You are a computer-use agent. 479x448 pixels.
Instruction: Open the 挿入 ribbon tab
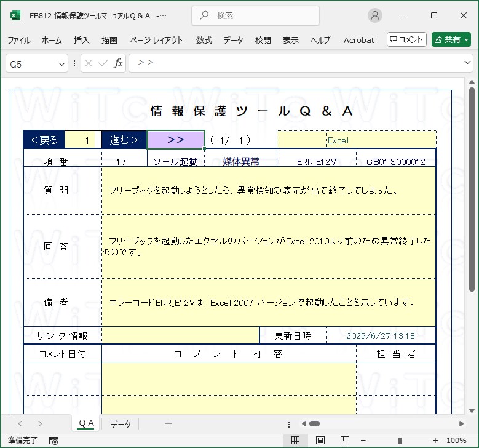[x=81, y=40]
